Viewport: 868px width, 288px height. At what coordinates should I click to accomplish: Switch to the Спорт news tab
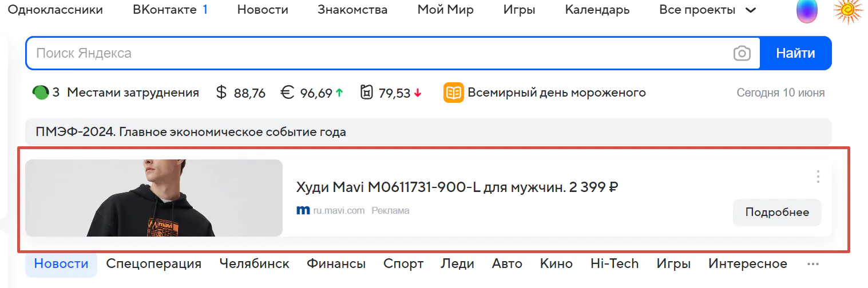(403, 264)
